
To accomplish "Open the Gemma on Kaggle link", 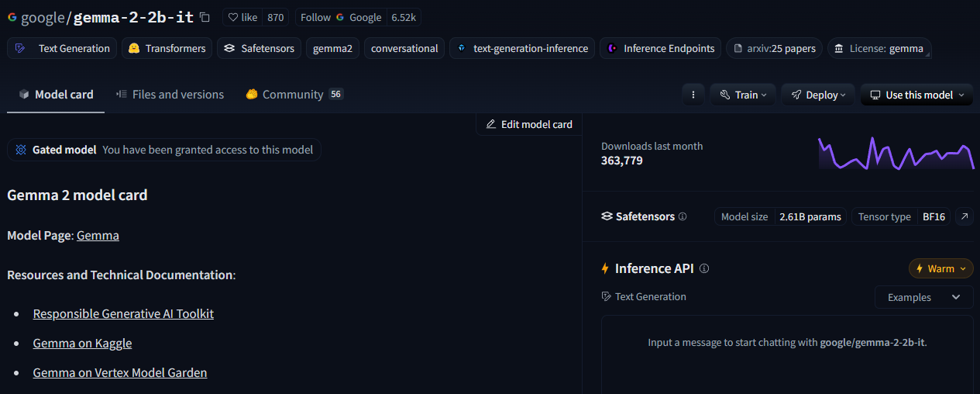I will click(82, 344).
